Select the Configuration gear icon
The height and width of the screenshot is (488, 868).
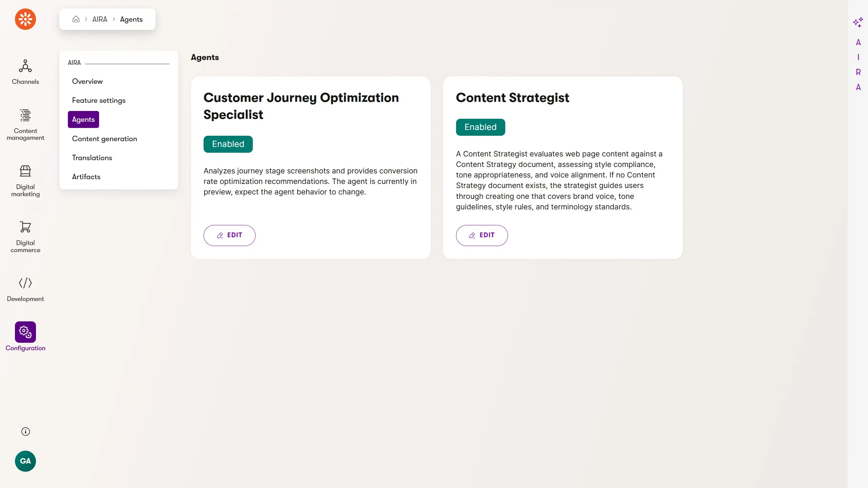pos(25,332)
